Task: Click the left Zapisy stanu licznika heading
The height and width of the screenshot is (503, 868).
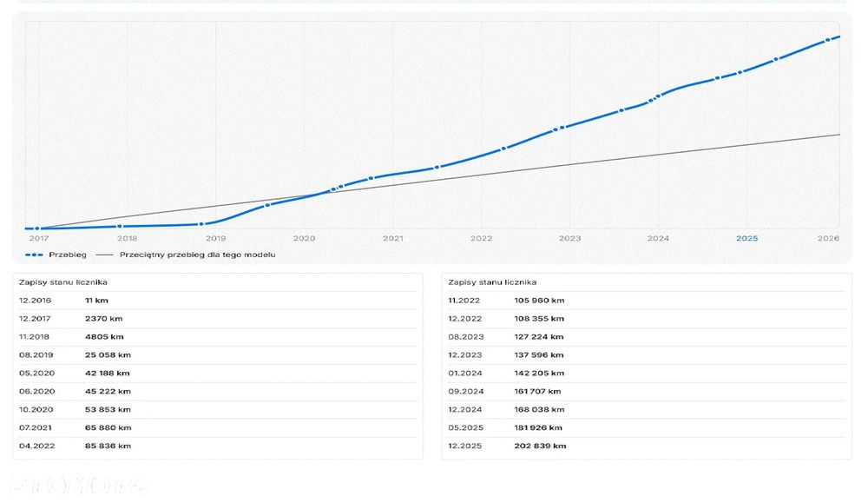Action: [62, 282]
